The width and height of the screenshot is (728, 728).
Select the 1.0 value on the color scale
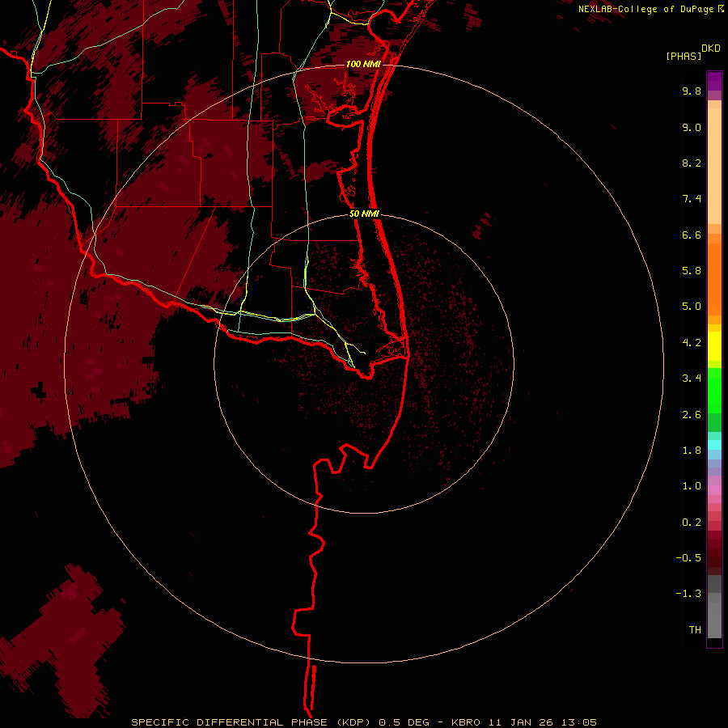click(x=692, y=486)
